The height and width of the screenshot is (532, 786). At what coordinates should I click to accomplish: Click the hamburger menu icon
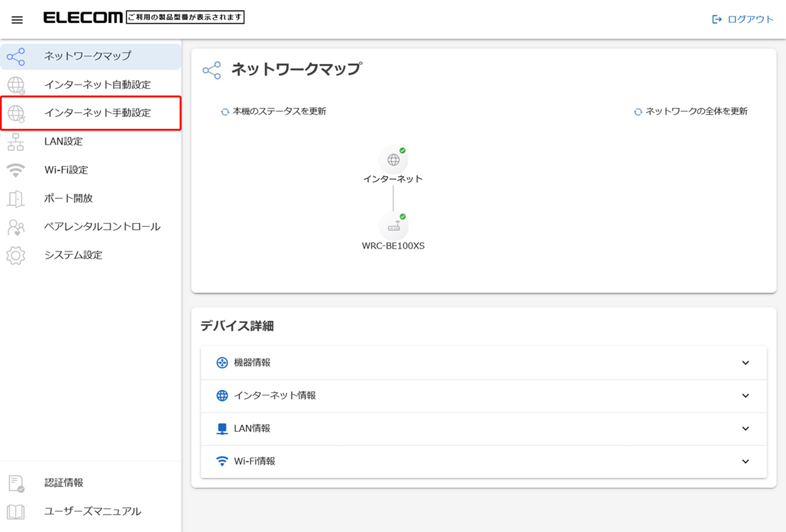[17, 20]
